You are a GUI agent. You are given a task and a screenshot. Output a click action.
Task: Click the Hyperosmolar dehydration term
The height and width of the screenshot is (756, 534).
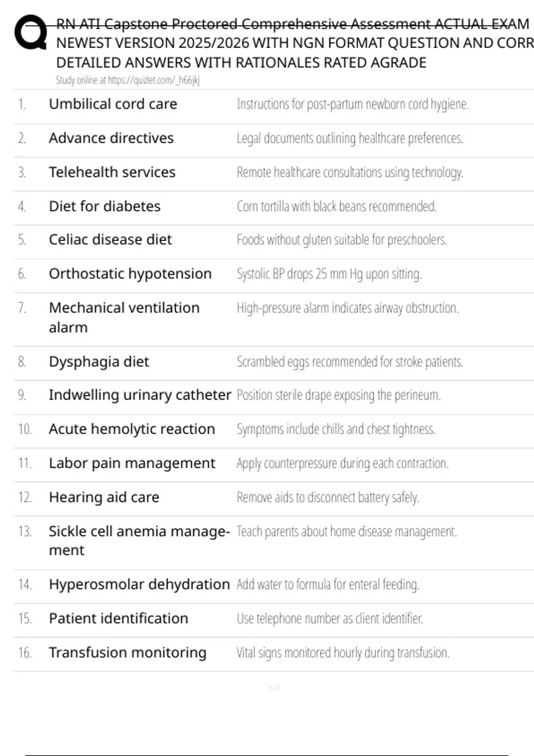[139, 584]
